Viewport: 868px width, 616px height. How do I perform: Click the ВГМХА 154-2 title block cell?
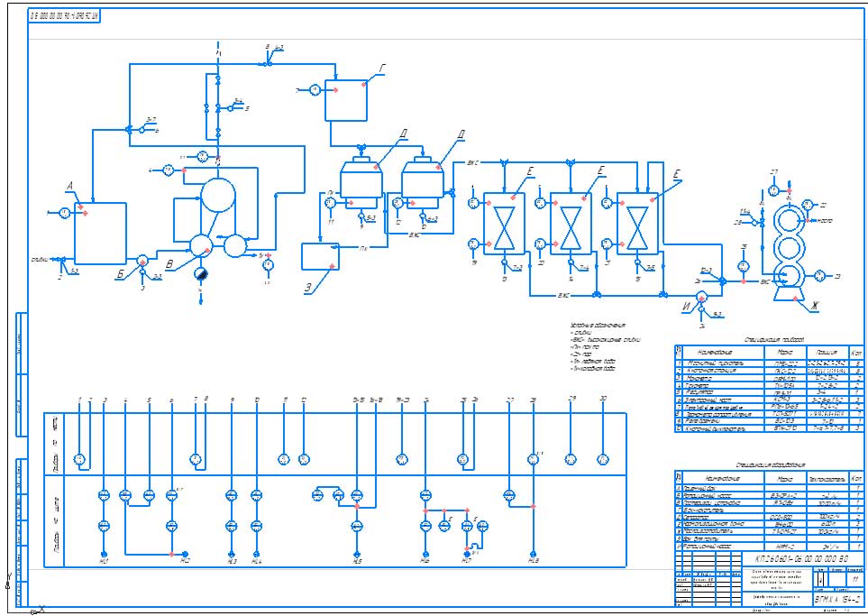click(837, 600)
